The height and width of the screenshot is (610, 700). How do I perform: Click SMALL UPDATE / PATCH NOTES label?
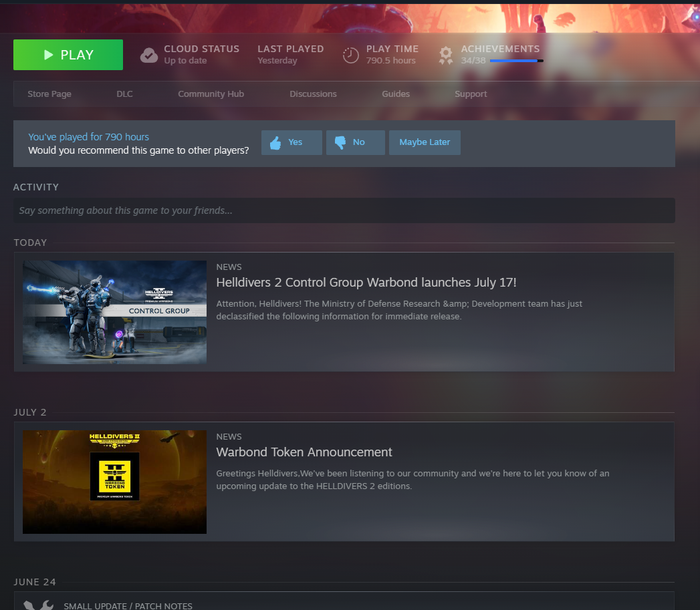[x=128, y=605]
